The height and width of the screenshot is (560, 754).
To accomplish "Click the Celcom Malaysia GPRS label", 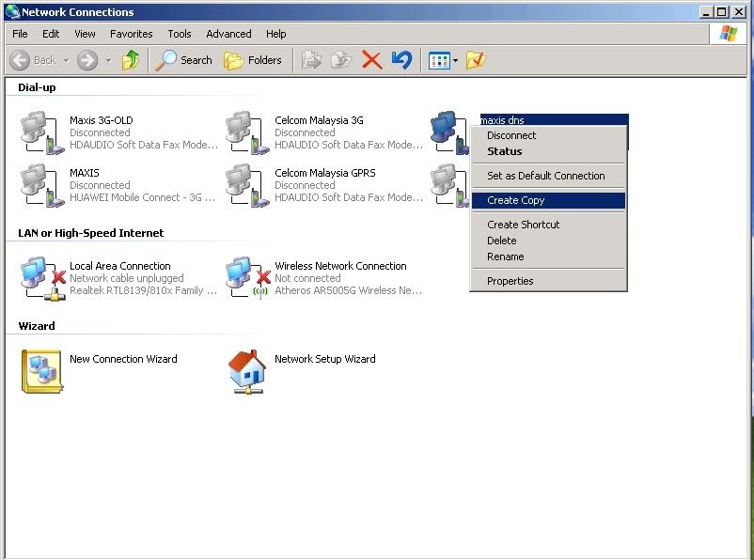I will point(325,173).
